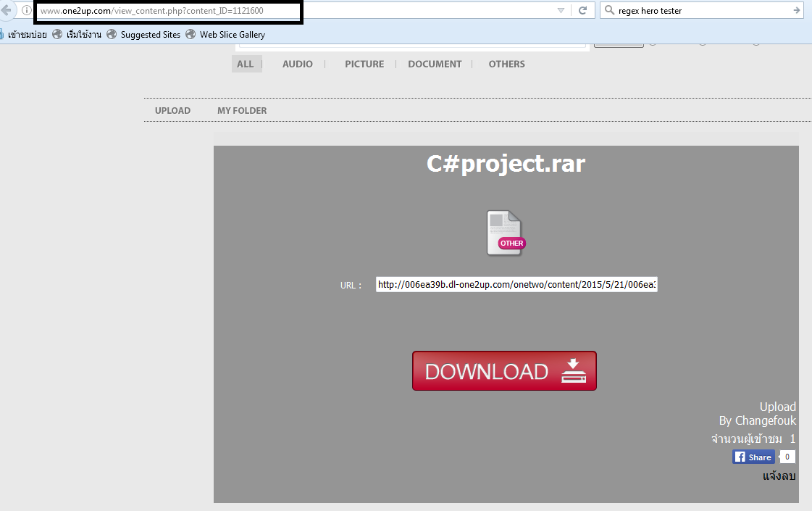Viewport: 812px width, 511px height.
Task: Click the dl-one2up.com URL text field
Action: [x=516, y=285]
